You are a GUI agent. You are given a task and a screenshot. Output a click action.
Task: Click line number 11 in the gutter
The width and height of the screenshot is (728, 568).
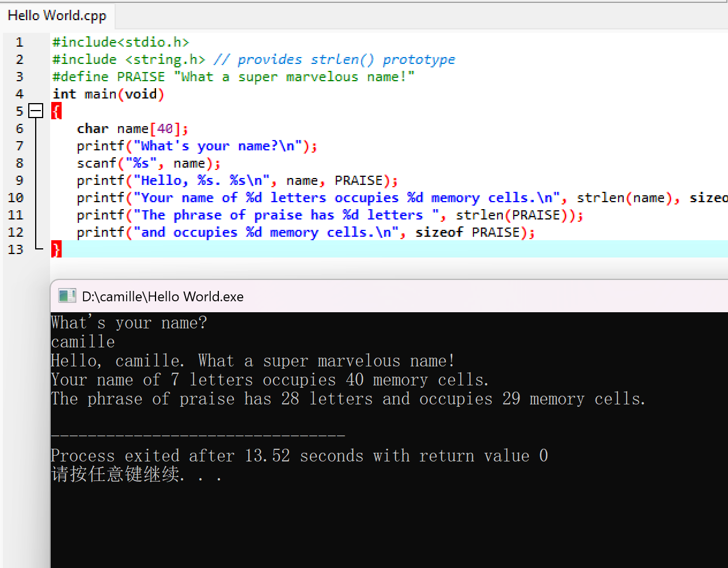pos(16,215)
